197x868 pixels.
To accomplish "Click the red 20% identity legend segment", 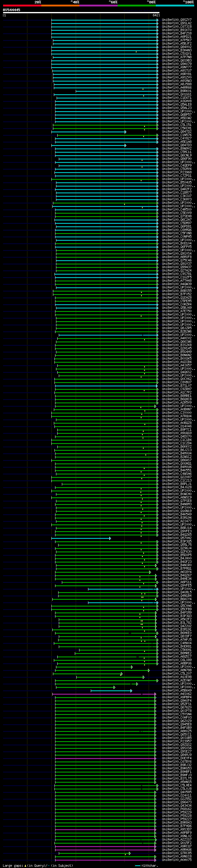I will tap(22, 6).
